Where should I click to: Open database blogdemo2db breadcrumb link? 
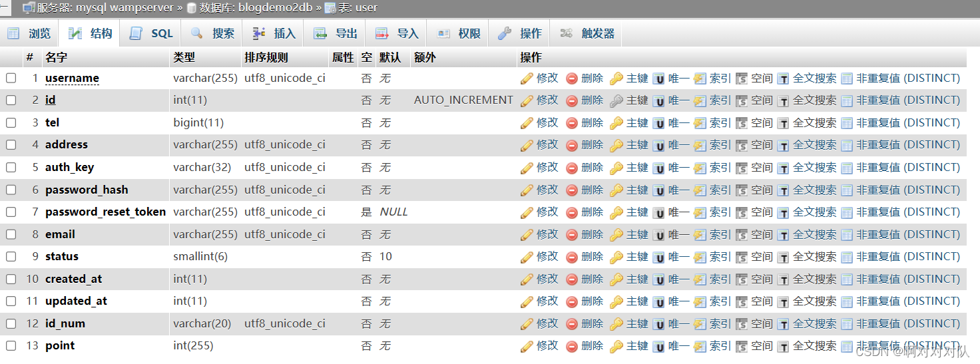point(256,8)
